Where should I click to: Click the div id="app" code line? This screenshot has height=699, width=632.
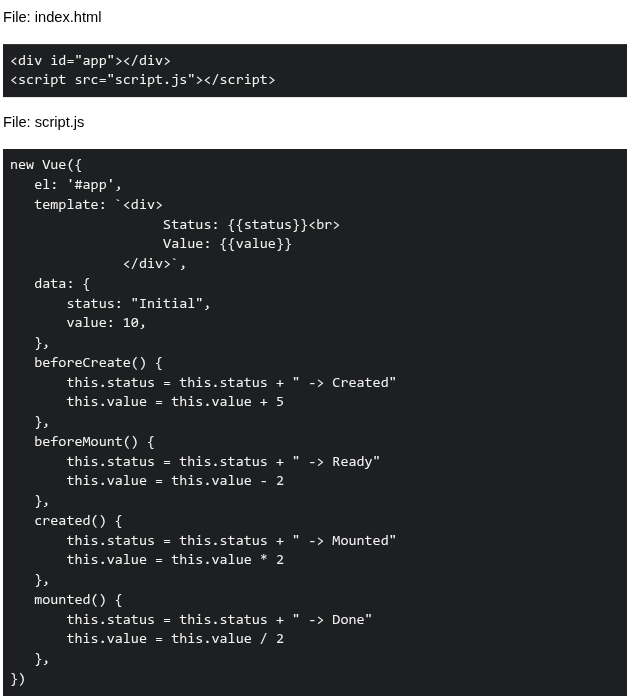[90, 61]
